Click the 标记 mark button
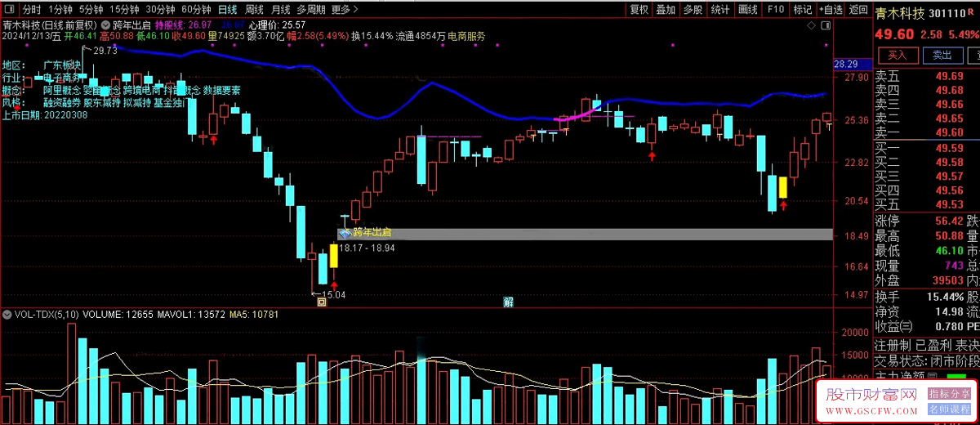Screen dimensions: 980x425 pyautogui.click(x=802, y=10)
